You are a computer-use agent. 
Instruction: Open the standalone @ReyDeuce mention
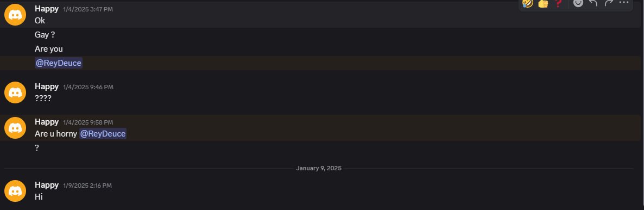58,63
